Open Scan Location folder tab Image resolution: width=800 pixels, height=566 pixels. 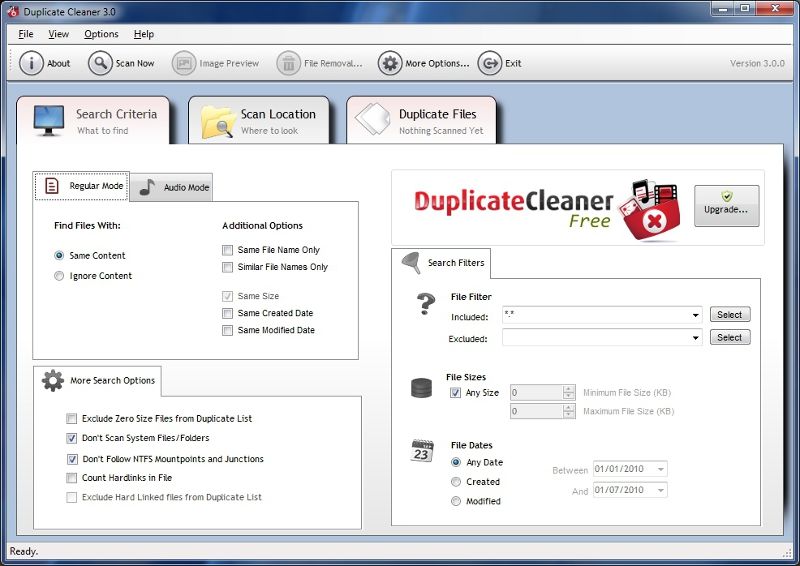[x=259, y=121]
